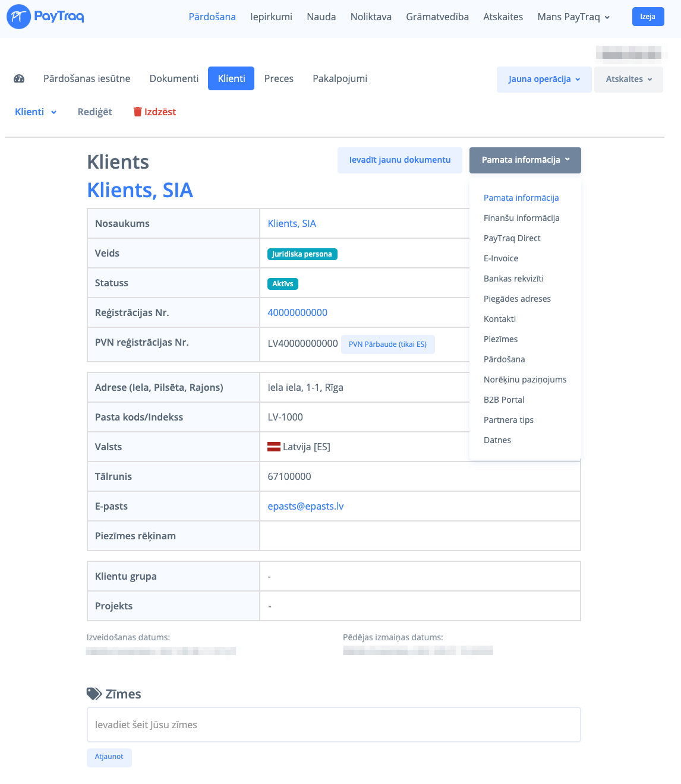
Task: Click the LV40000000000 VAT number text
Action: [x=302, y=343]
